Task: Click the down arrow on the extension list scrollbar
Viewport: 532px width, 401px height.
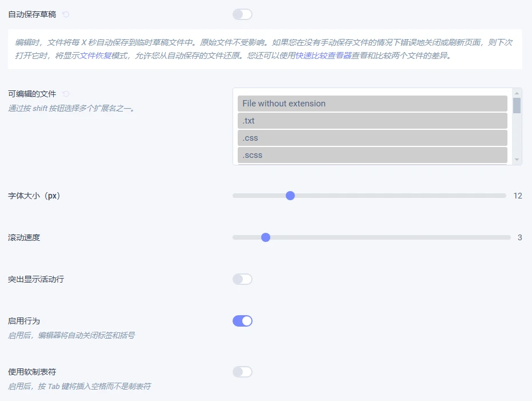Action: click(517, 160)
